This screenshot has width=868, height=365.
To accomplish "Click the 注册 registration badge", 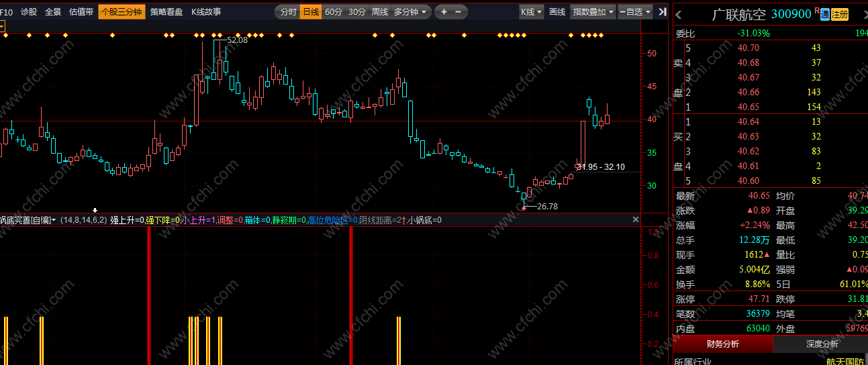I will [x=840, y=15].
